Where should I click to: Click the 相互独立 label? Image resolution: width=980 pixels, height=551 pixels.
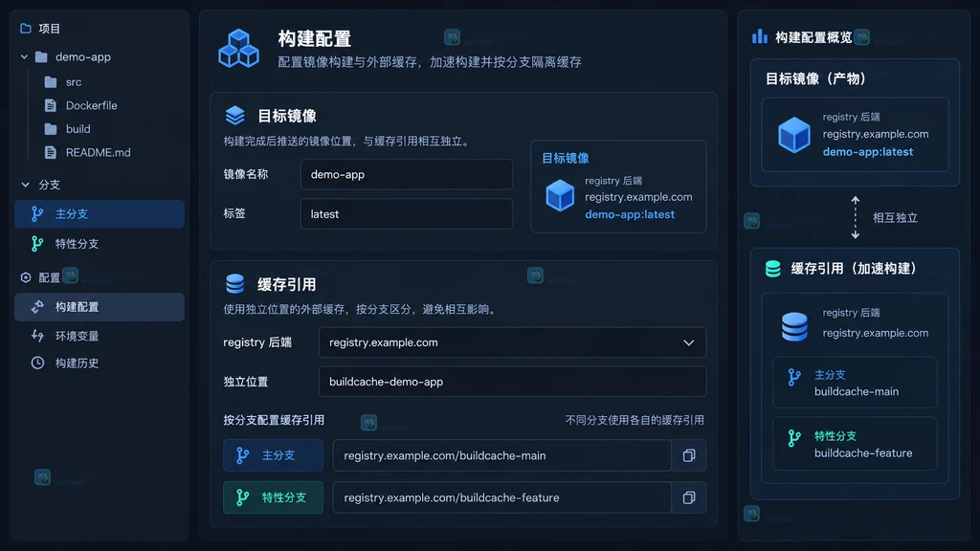(x=895, y=218)
